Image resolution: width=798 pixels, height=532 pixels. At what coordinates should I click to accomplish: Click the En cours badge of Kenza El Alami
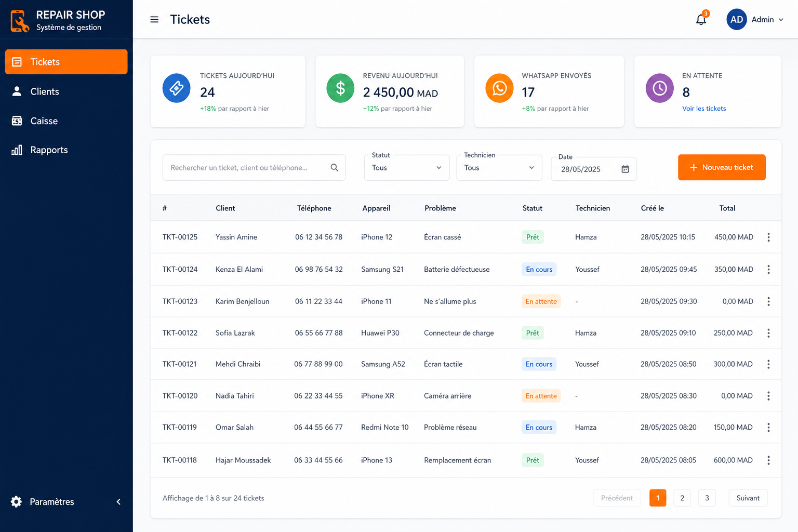539,269
